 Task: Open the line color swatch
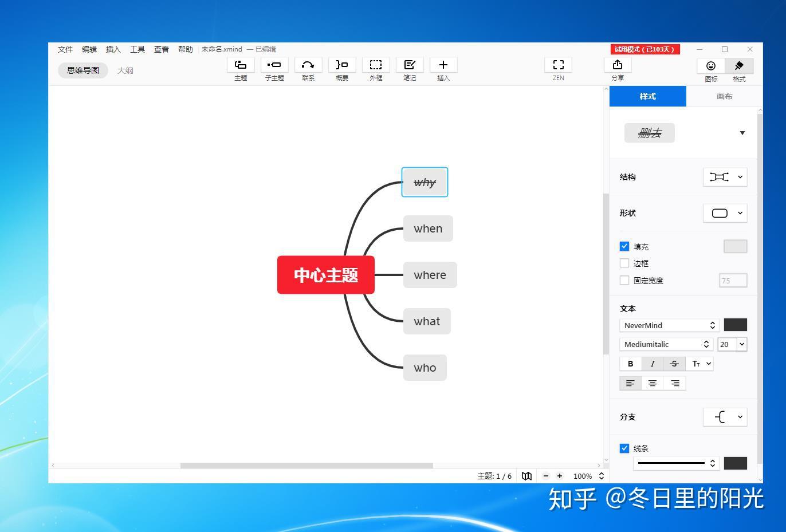point(736,463)
